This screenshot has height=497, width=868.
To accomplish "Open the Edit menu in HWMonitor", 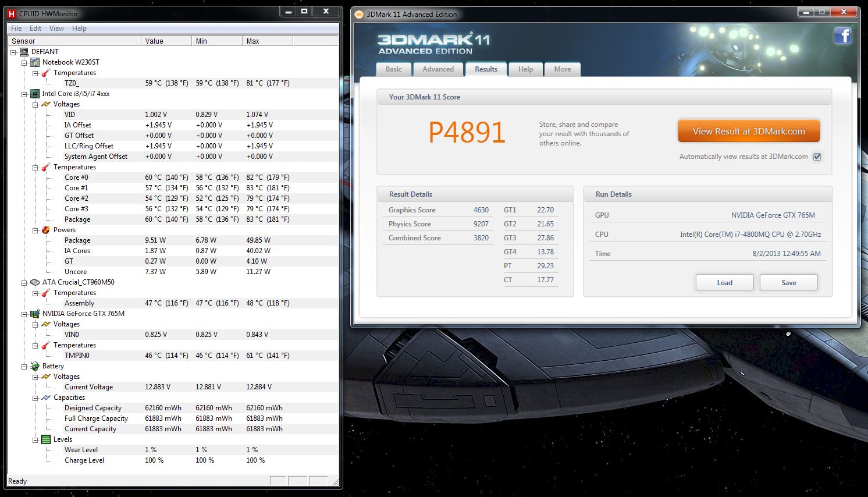I will point(35,29).
